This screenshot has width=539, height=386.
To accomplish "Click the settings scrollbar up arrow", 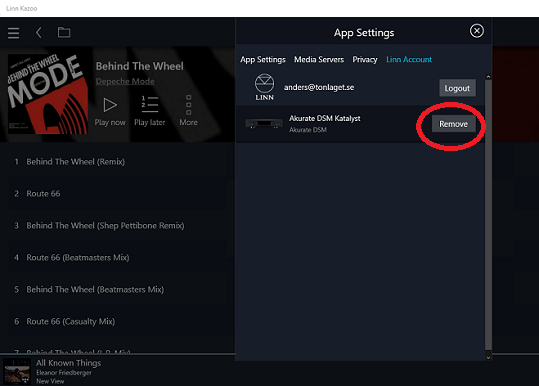I will (x=488, y=77).
